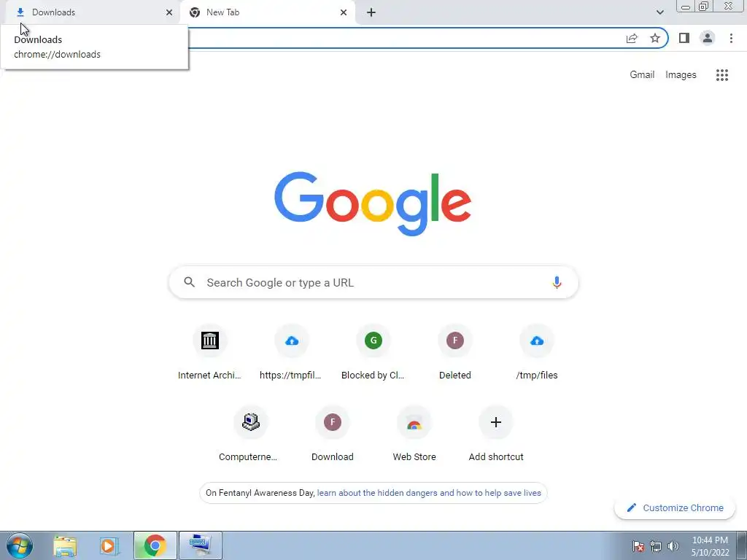Click the Chrome taskbar icon
Image resolution: width=747 pixels, height=560 pixels.
[x=155, y=545]
